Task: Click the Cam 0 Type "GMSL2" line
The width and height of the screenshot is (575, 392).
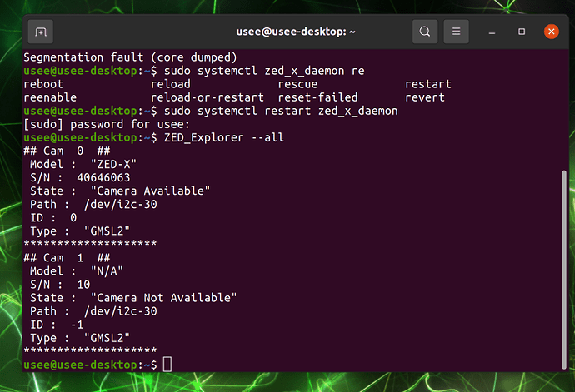Action: (x=80, y=231)
